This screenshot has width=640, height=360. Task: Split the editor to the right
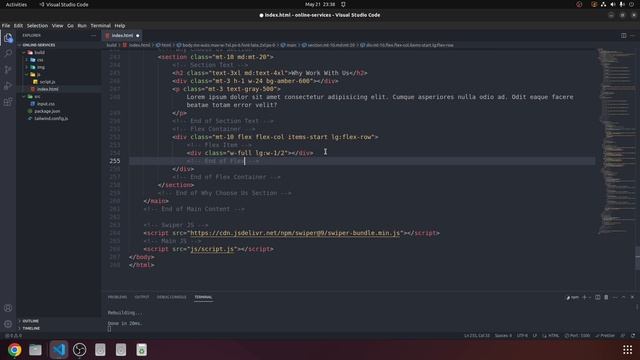click(624, 36)
